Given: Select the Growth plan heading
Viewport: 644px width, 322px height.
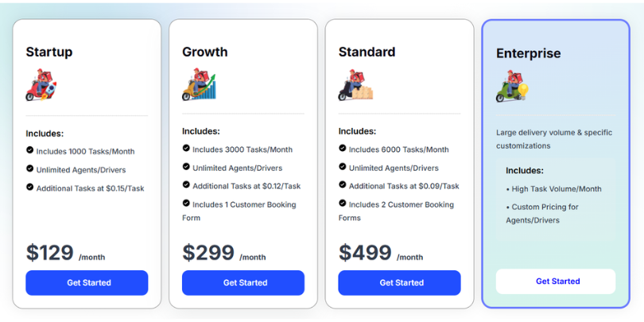Looking at the screenshot, I should click(x=205, y=52).
